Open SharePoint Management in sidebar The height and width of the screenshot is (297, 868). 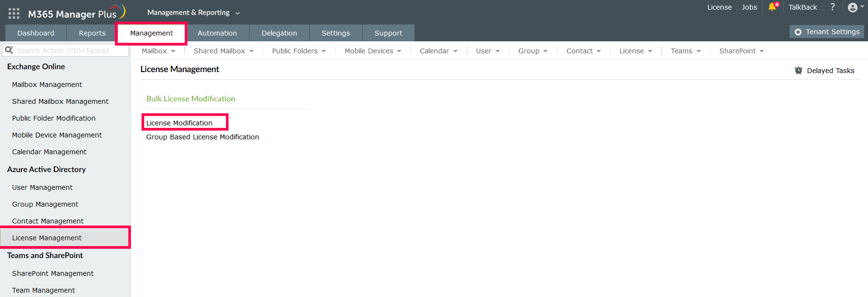53,273
